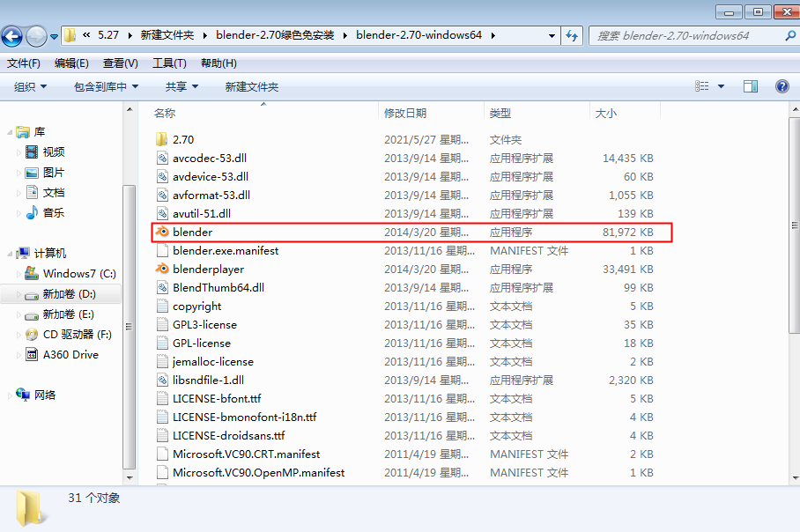
Task: Open the 文件(F) menu
Action: (x=24, y=63)
